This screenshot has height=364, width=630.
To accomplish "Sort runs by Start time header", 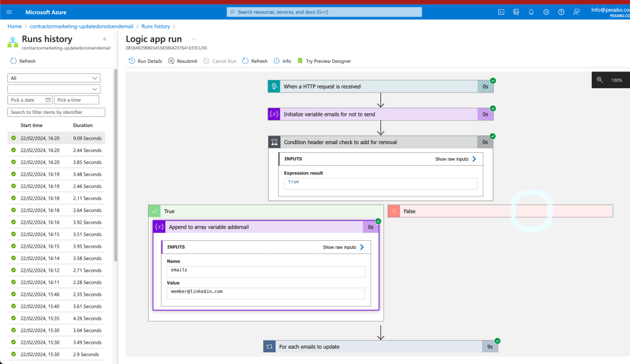I will tap(31, 125).
